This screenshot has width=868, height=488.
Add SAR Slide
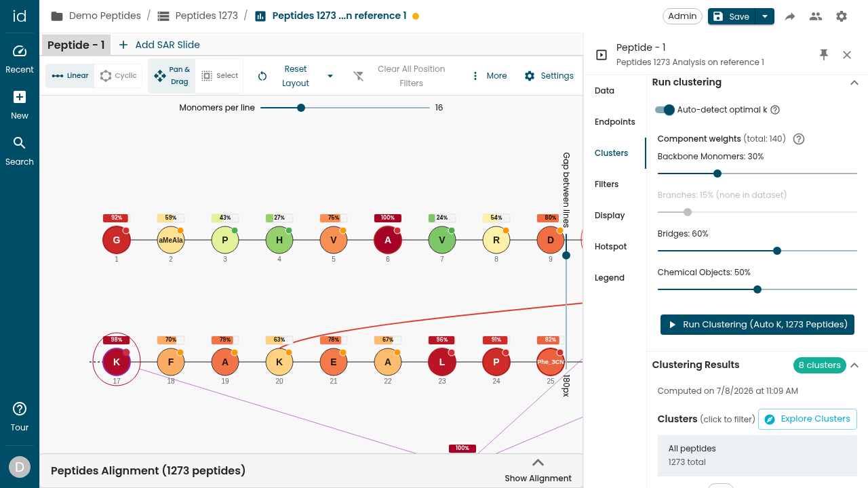pyautogui.click(x=159, y=45)
